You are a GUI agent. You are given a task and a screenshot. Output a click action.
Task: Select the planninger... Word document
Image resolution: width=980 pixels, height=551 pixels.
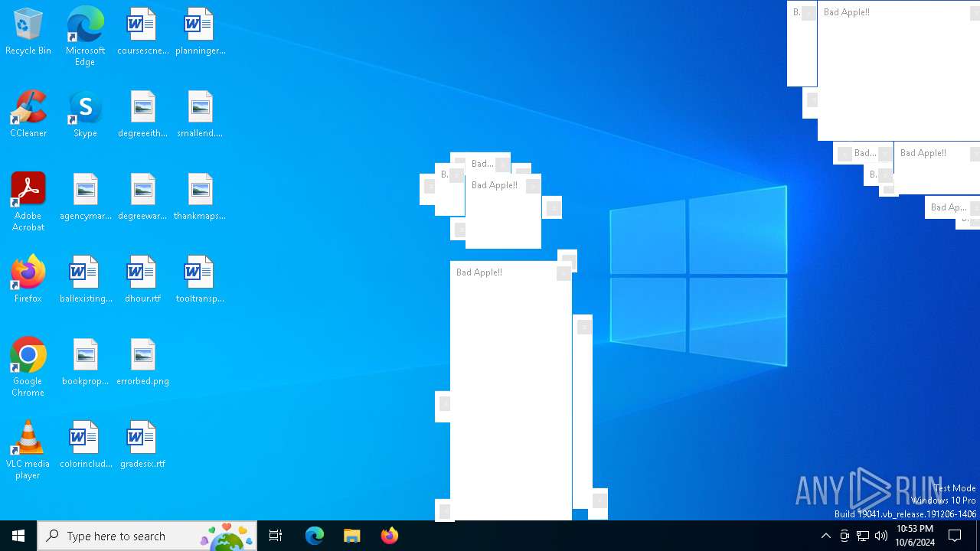tap(200, 32)
